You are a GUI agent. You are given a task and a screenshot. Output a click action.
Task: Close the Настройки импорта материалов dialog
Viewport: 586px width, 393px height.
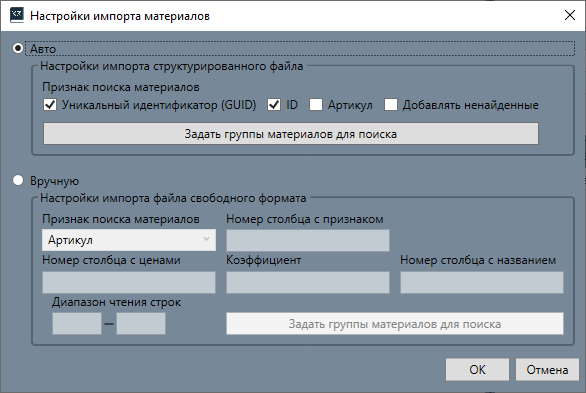click(570, 15)
